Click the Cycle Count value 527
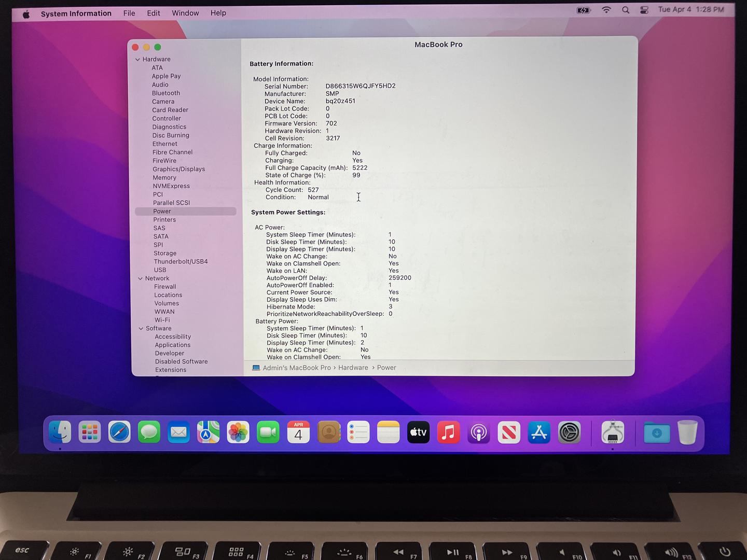747x560 pixels. (x=313, y=190)
